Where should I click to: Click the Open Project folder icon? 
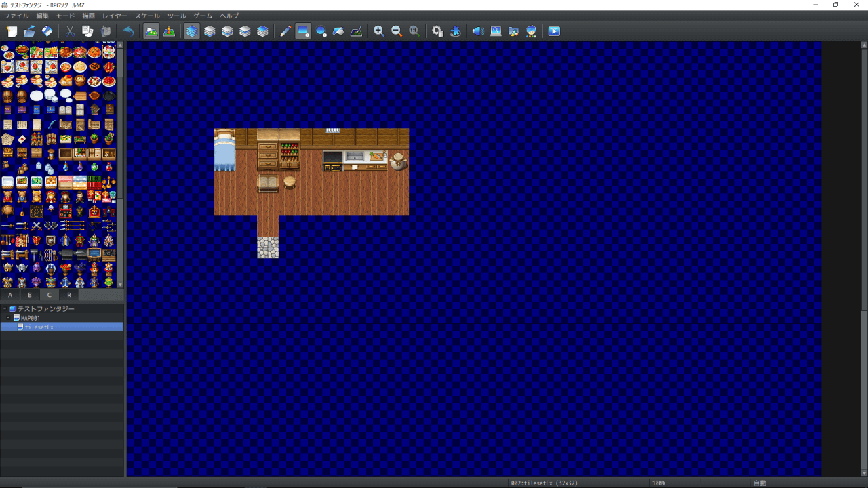pos(29,31)
